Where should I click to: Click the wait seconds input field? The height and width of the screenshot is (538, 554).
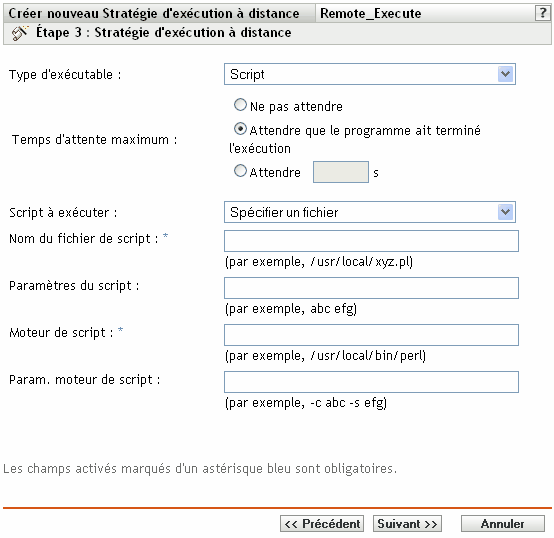[341, 172]
